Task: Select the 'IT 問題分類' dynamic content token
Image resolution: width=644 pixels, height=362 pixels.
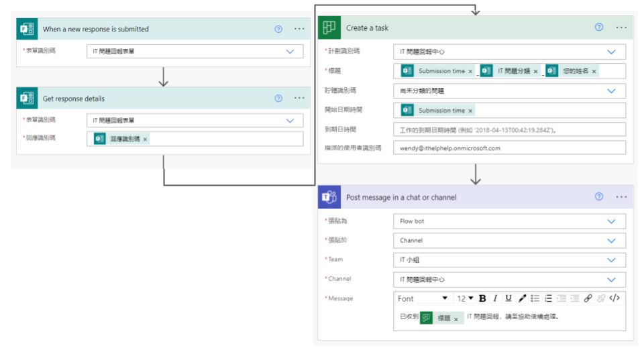Action: 510,71
